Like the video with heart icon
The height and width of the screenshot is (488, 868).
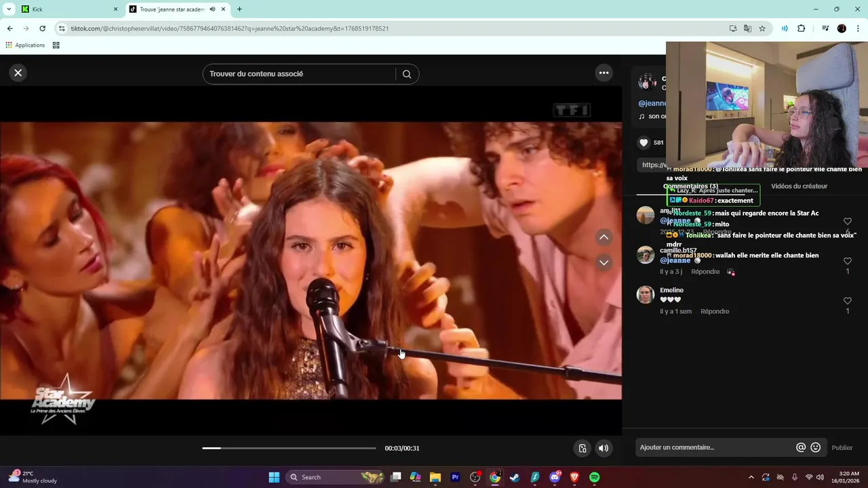click(x=644, y=143)
